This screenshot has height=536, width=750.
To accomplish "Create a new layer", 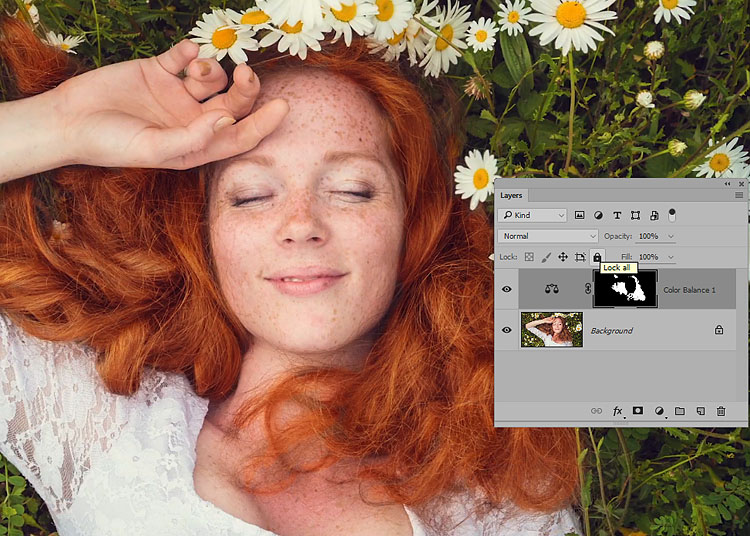I will click(x=701, y=411).
